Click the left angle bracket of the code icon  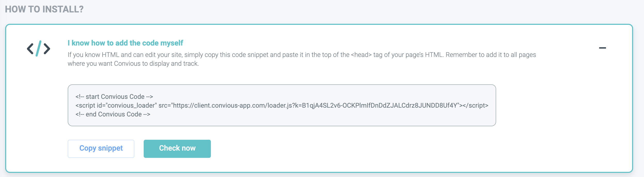tap(30, 49)
